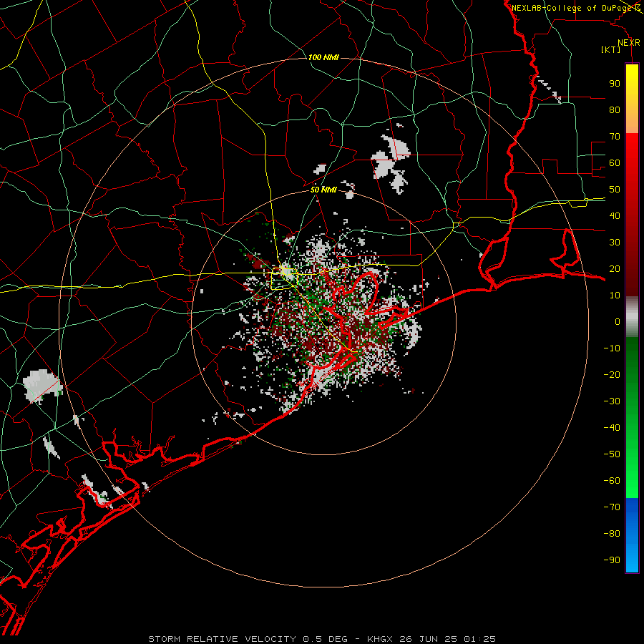Click the -40 velocity scale label
The height and width of the screenshot is (644, 644).
click(x=612, y=428)
